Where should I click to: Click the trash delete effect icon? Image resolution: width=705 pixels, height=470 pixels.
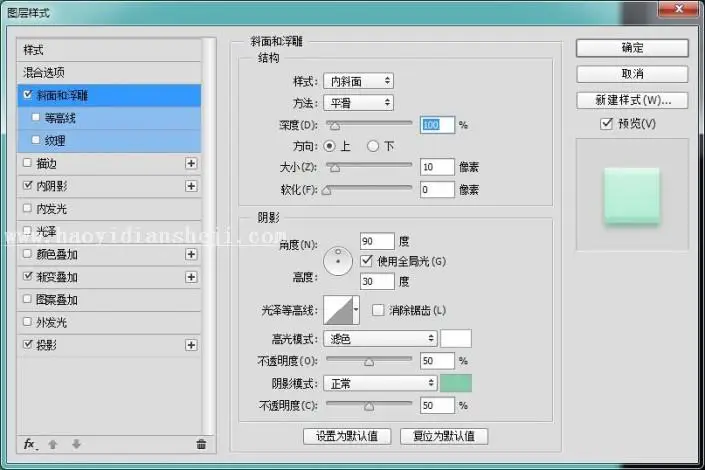pyautogui.click(x=201, y=444)
